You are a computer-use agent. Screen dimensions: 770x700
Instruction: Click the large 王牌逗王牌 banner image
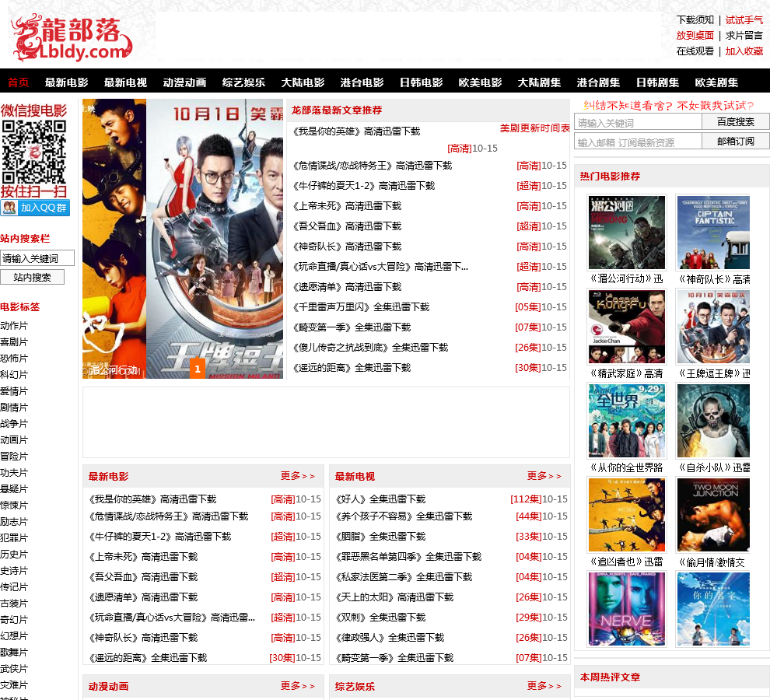click(x=215, y=239)
